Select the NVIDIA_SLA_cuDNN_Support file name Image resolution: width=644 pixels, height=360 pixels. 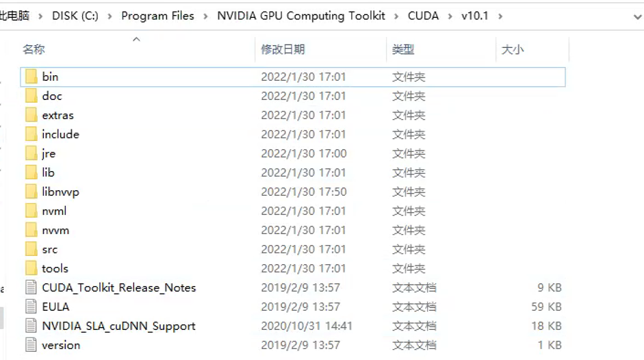[118, 326]
